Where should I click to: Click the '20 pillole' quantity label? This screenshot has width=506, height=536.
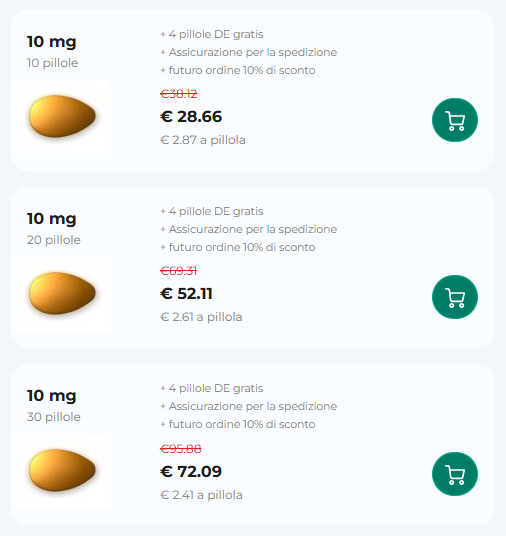coord(54,240)
